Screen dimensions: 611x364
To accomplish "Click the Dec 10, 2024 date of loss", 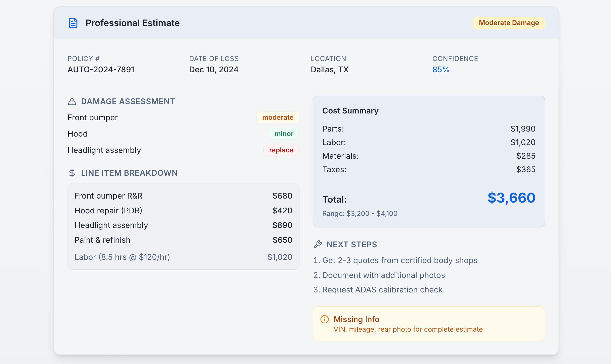I will point(214,70).
